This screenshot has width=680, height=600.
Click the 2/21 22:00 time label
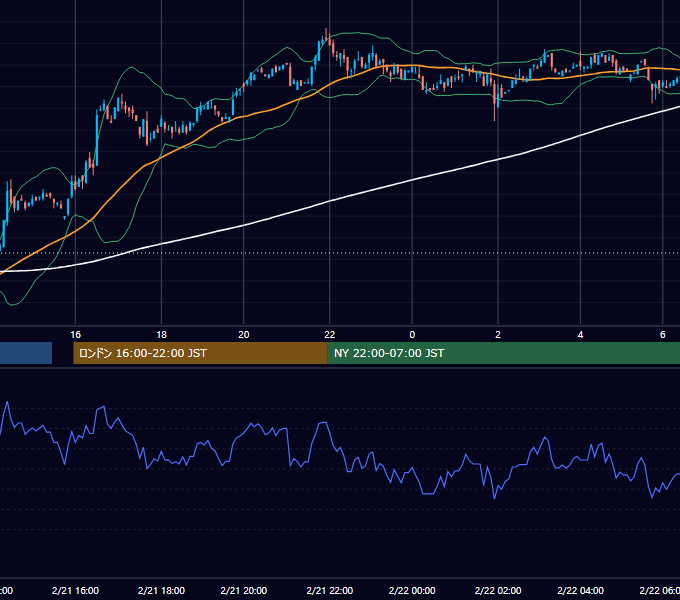pyautogui.click(x=330, y=590)
